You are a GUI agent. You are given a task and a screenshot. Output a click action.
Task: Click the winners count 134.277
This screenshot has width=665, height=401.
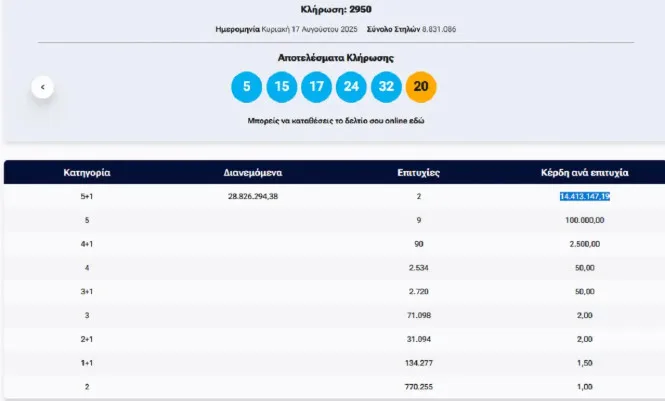[419, 363]
